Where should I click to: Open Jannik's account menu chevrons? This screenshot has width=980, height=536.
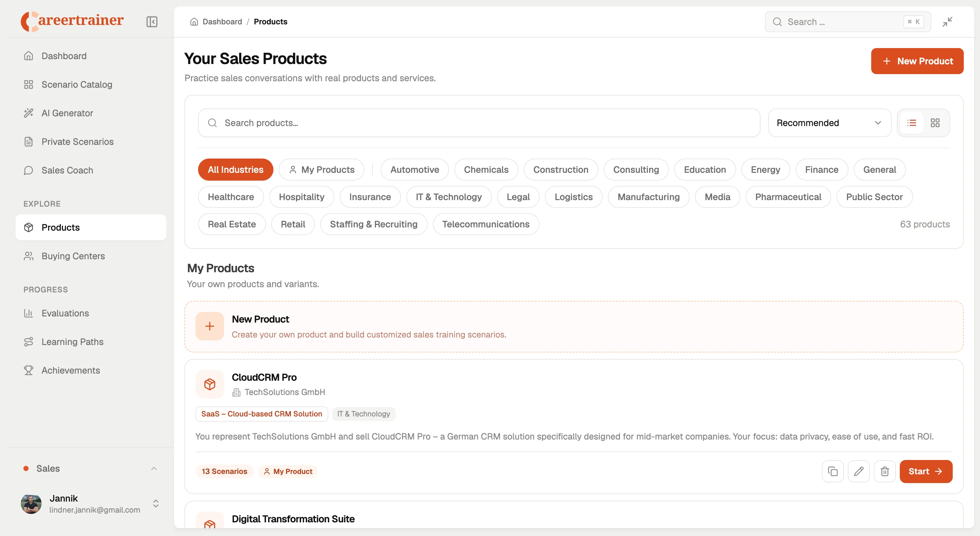(x=156, y=504)
